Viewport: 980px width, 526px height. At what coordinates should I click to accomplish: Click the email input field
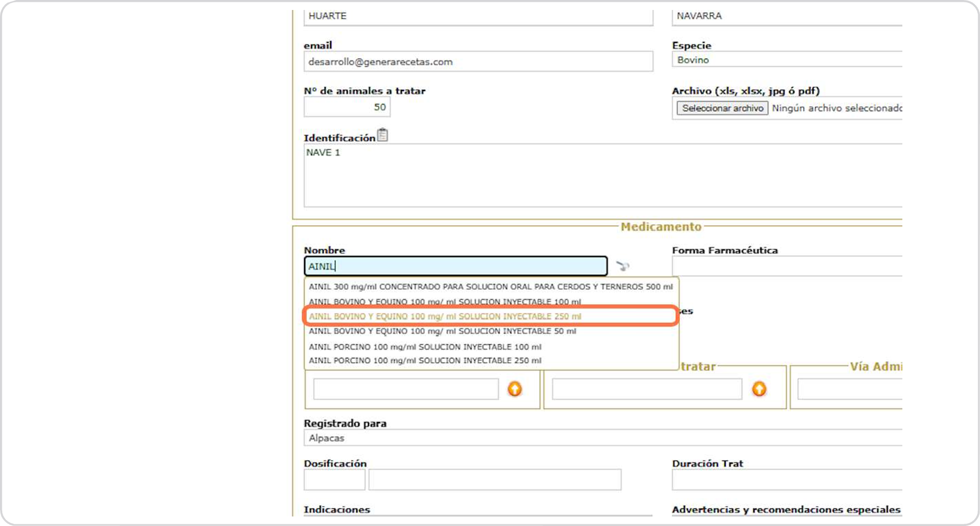(x=478, y=62)
